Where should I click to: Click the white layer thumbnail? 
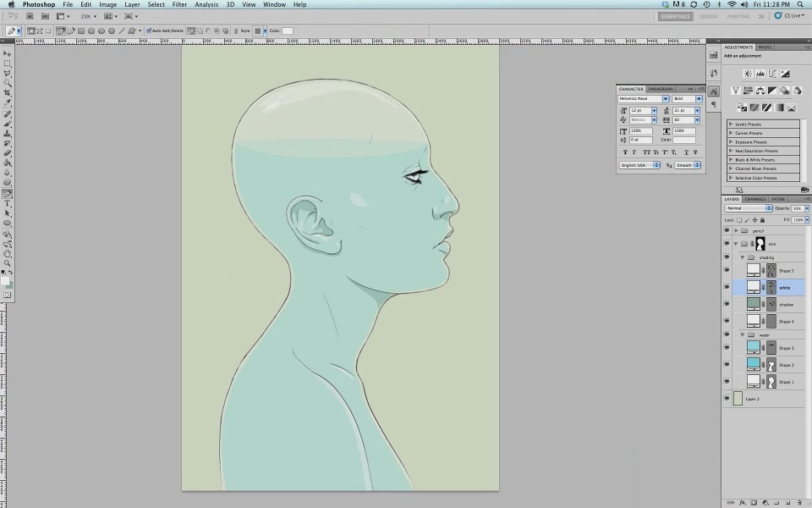753,286
